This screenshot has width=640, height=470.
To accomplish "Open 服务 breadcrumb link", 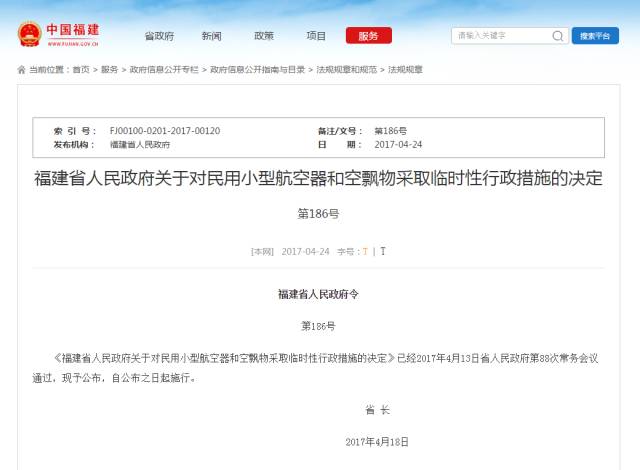I will 109,70.
